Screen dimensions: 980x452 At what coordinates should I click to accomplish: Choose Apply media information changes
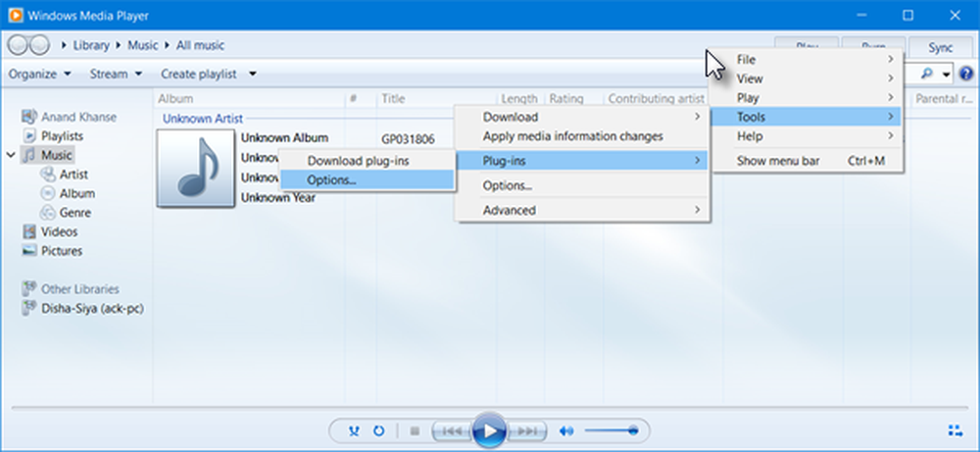[x=582, y=135]
